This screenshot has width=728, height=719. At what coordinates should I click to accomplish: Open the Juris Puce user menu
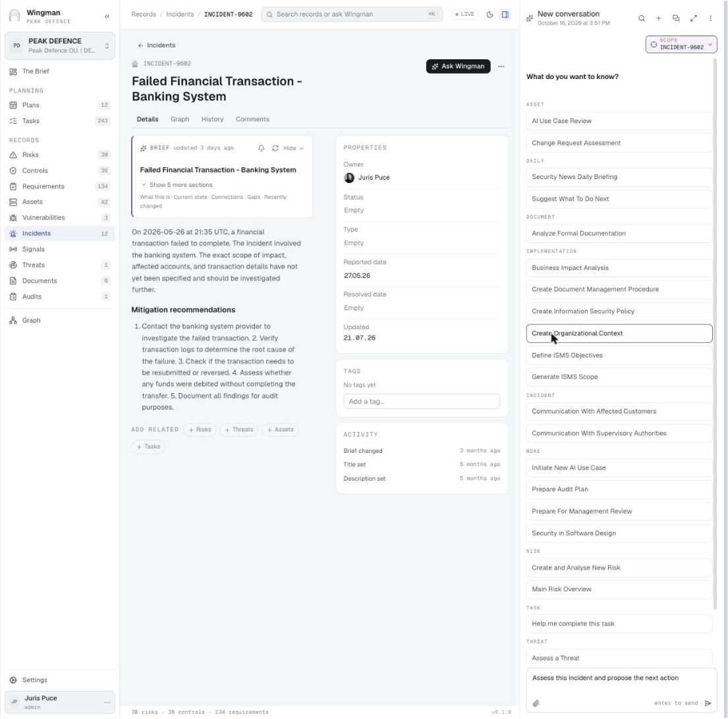pyautogui.click(x=60, y=702)
